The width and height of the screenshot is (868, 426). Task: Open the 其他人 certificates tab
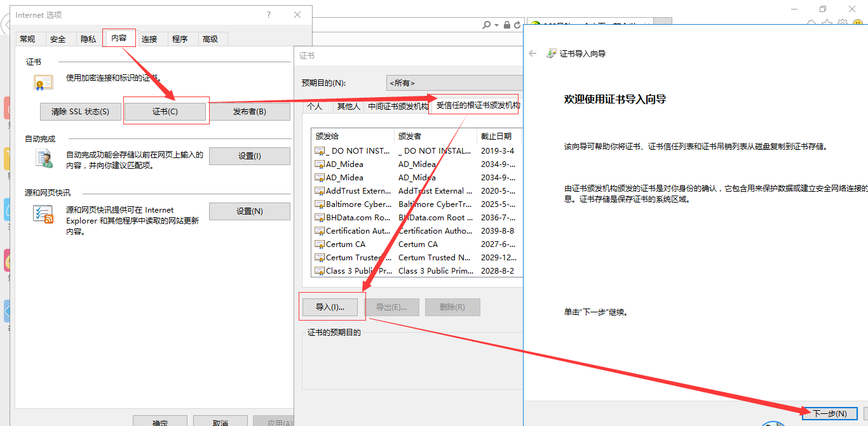pyautogui.click(x=348, y=107)
